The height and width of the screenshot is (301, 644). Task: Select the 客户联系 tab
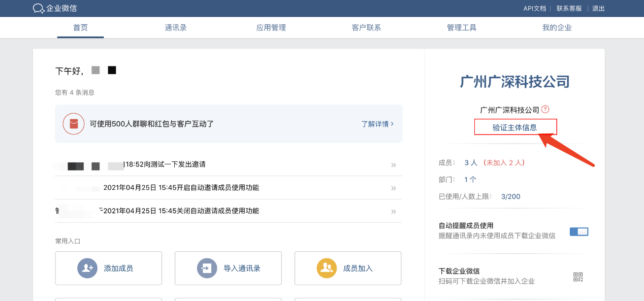point(366,27)
